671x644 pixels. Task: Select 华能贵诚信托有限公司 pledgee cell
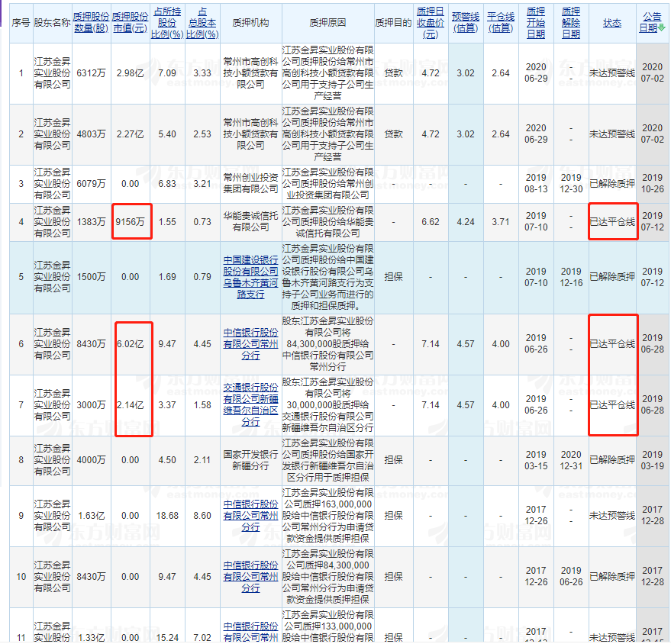tap(251, 222)
